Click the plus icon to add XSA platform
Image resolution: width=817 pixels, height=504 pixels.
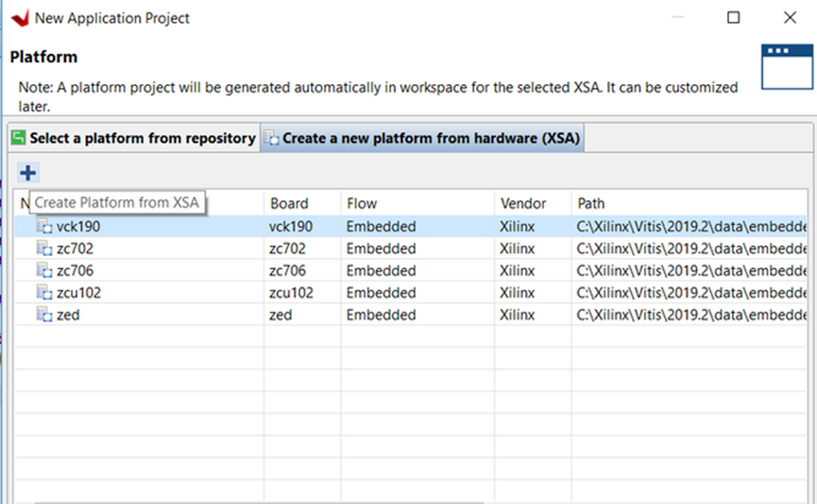coord(28,173)
